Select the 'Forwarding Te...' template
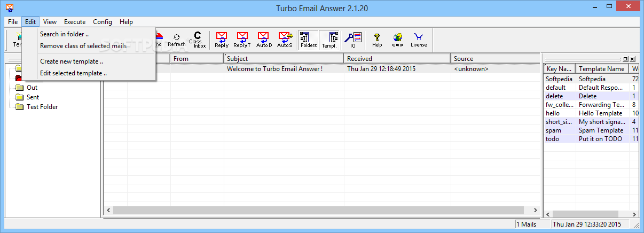Image resolution: width=644 pixels, height=233 pixels. coord(601,104)
